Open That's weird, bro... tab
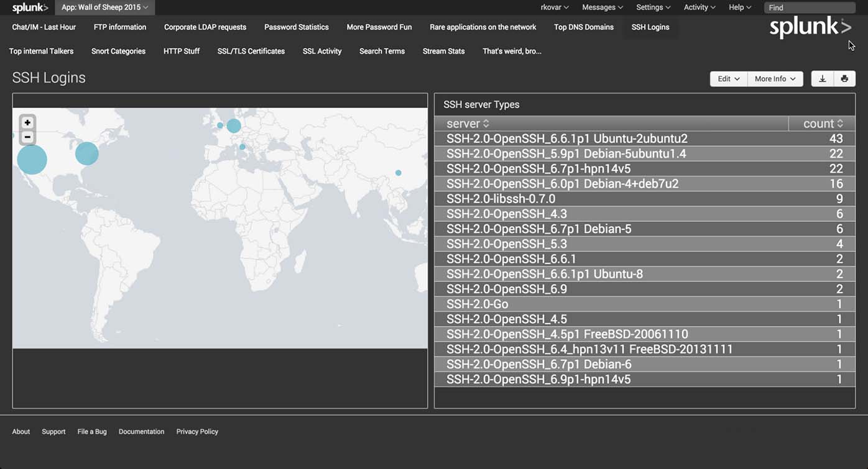The width and height of the screenshot is (868, 469). pyautogui.click(x=512, y=52)
